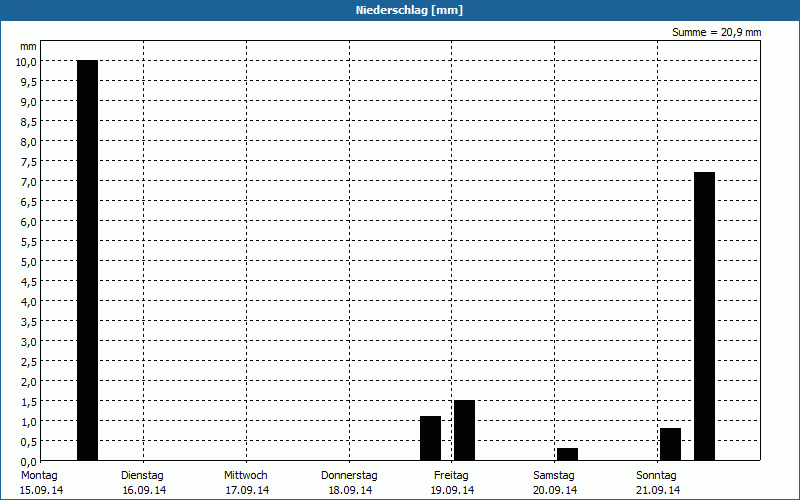Click the Summe = 20,9 mm total label
The width and height of the screenshot is (800, 500).
coord(716,32)
